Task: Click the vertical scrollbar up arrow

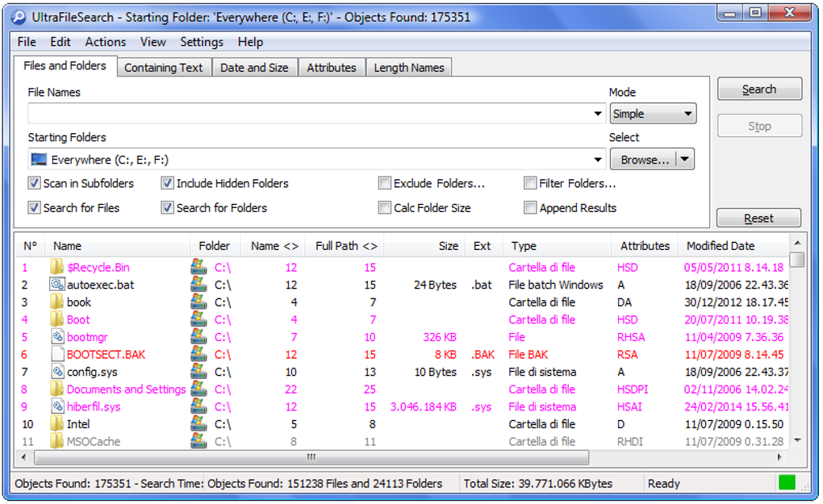Action: click(797, 243)
